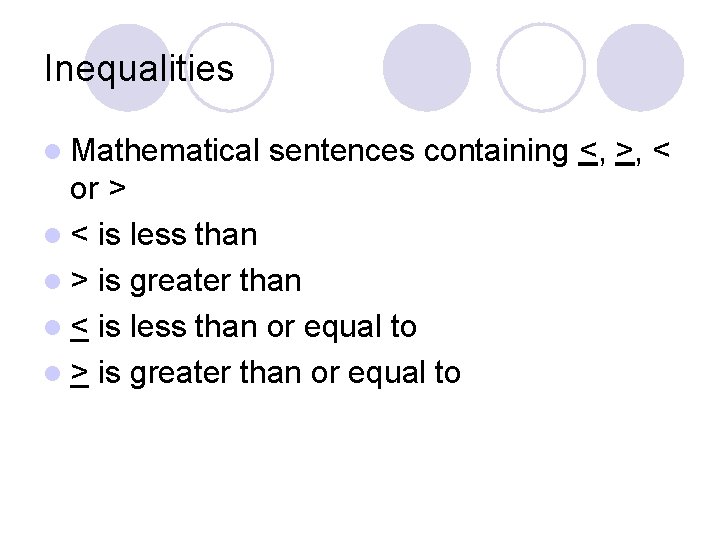
Task: Select the middle filled lavender circle
Action: (427, 68)
